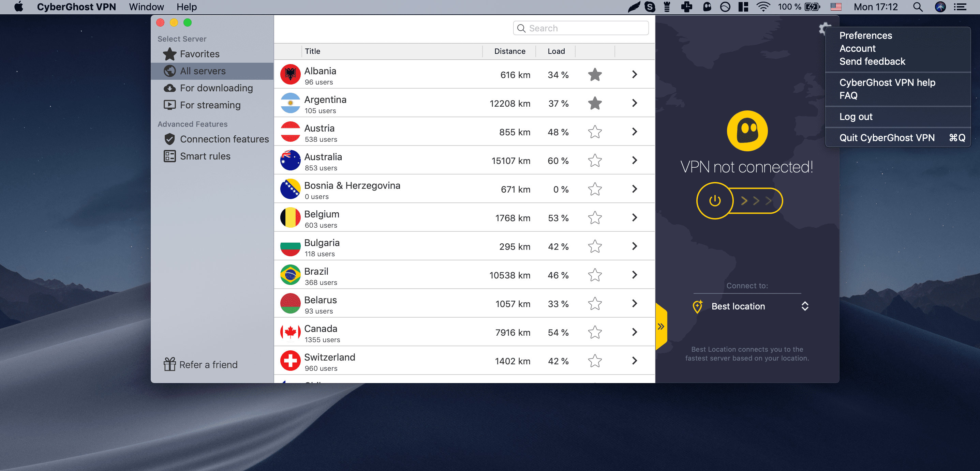Add Bulgaria to favorites via star
Image resolution: width=980 pixels, height=471 pixels.
coord(595,246)
